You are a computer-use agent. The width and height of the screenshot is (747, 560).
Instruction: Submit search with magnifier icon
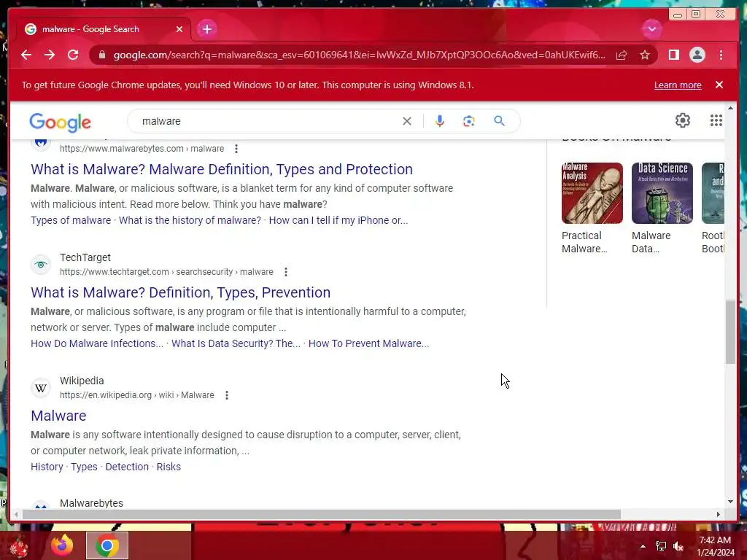pos(499,121)
